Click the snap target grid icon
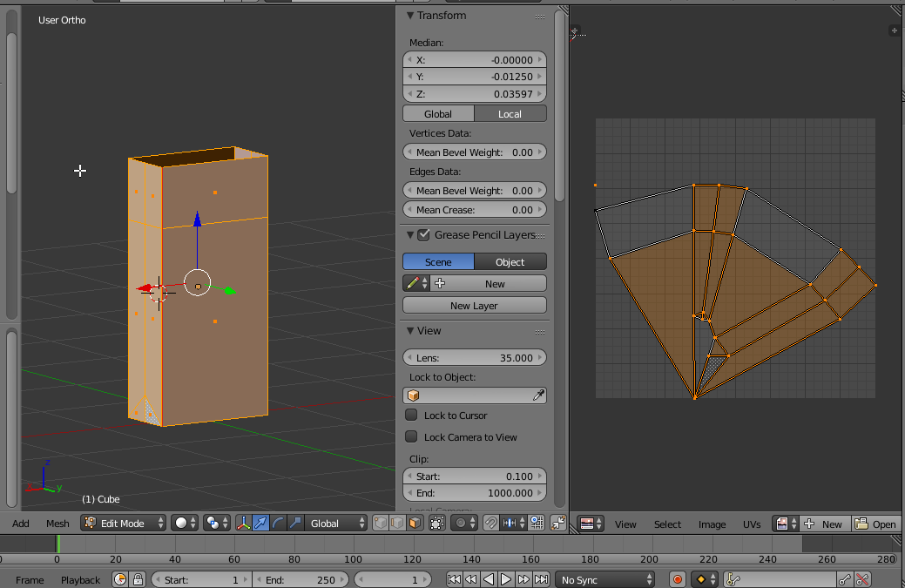The width and height of the screenshot is (905, 588). [537, 524]
